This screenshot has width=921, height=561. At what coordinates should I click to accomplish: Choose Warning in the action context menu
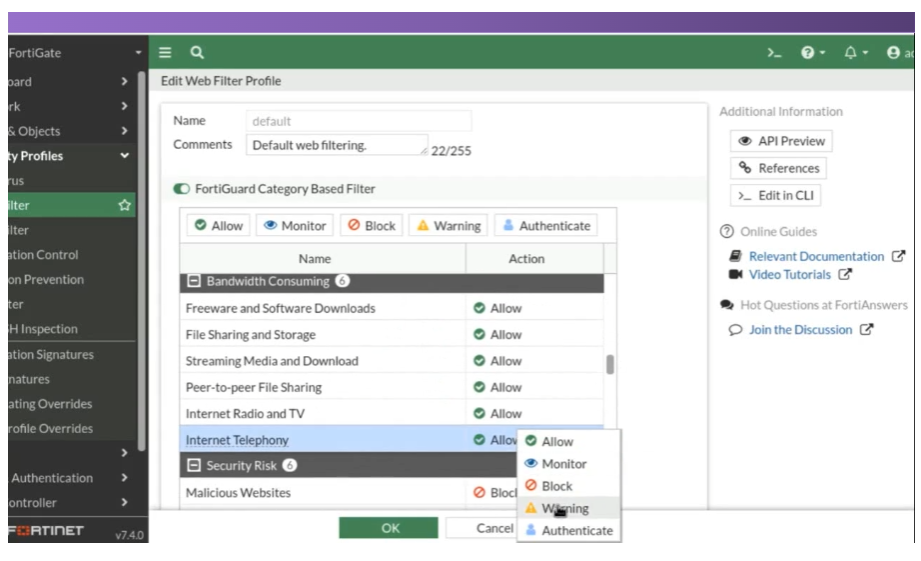coord(569,508)
